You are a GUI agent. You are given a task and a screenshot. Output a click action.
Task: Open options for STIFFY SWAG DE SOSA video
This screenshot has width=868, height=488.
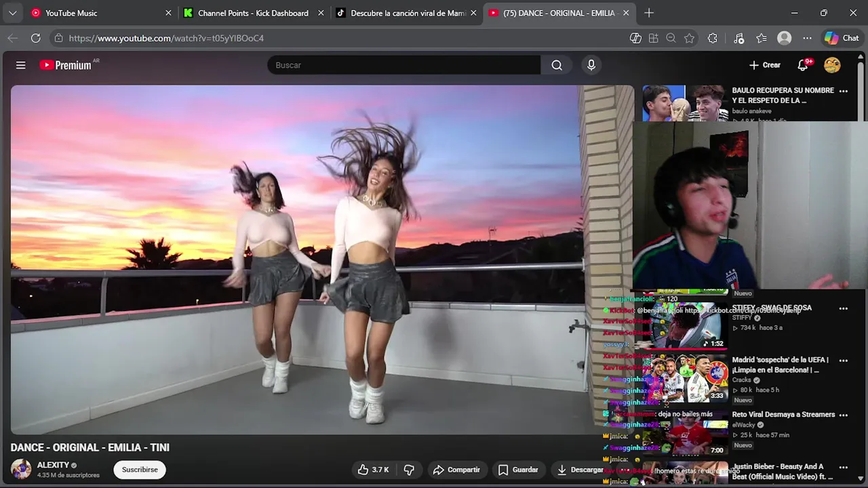click(844, 308)
